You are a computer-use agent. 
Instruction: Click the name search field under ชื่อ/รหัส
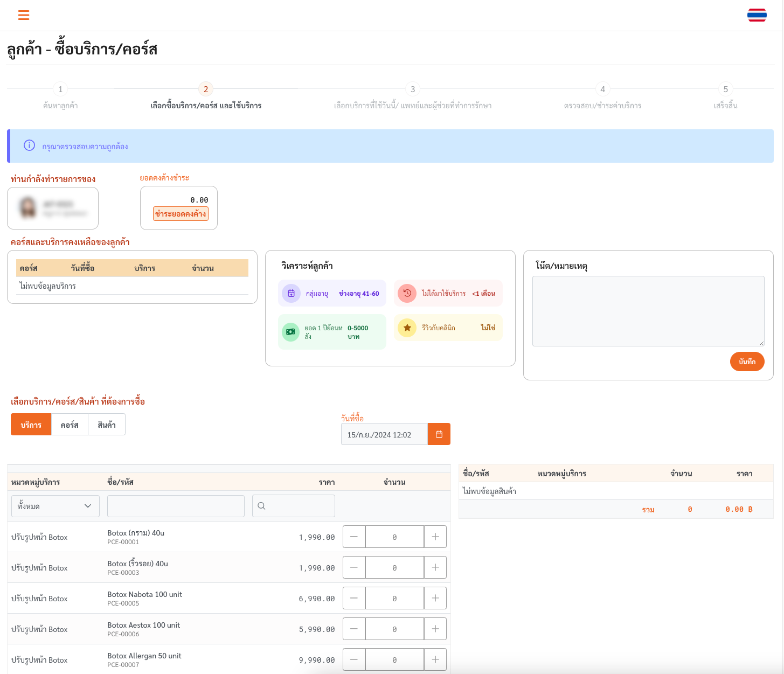pos(175,506)
